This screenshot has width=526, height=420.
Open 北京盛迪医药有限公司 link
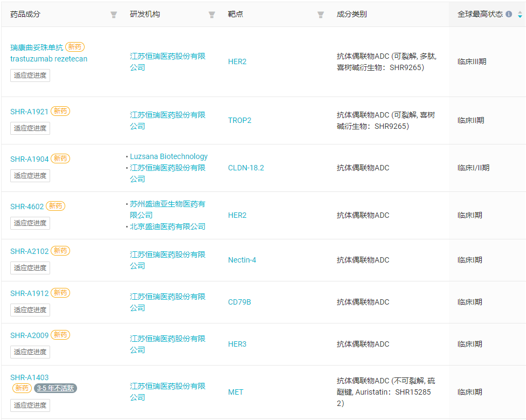(168, 226)
